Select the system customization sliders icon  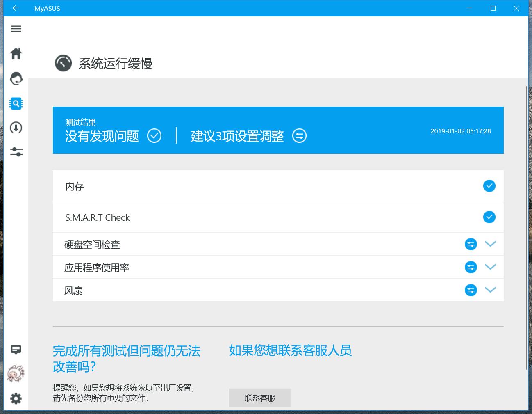16,152
